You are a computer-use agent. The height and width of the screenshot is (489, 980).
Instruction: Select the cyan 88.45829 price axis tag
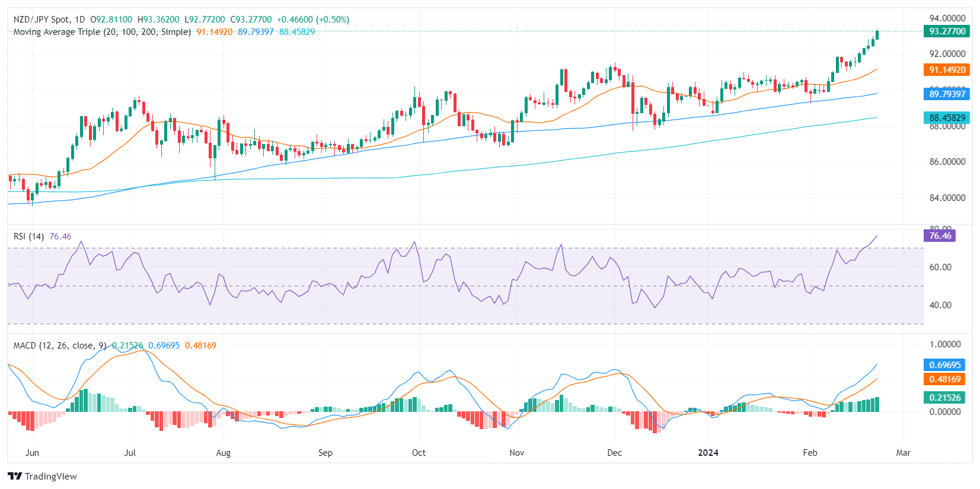946,118
